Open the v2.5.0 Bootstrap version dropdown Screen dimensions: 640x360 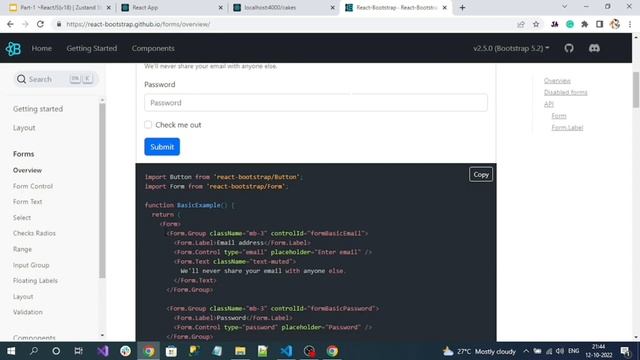511,48
